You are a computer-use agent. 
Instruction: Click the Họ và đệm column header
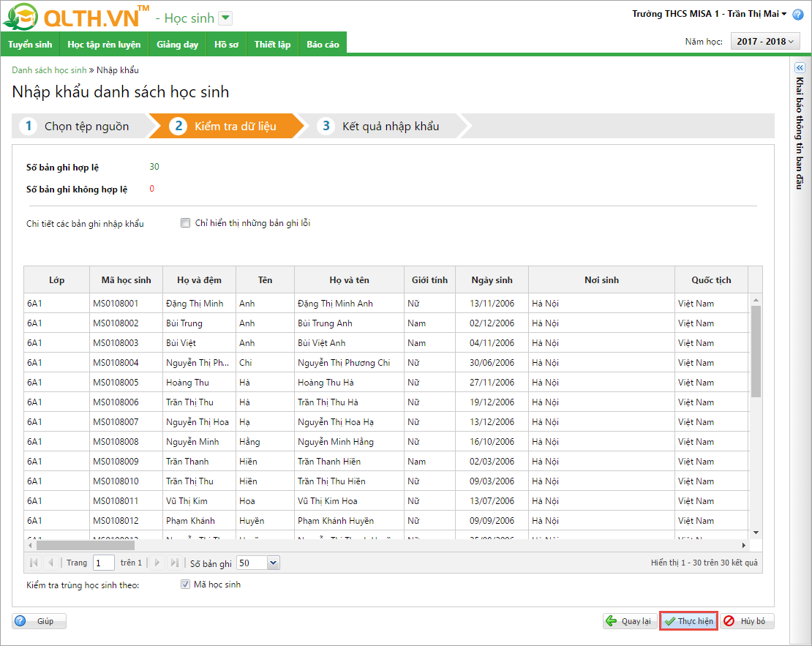pyautogui.click(x=200, y=279)
